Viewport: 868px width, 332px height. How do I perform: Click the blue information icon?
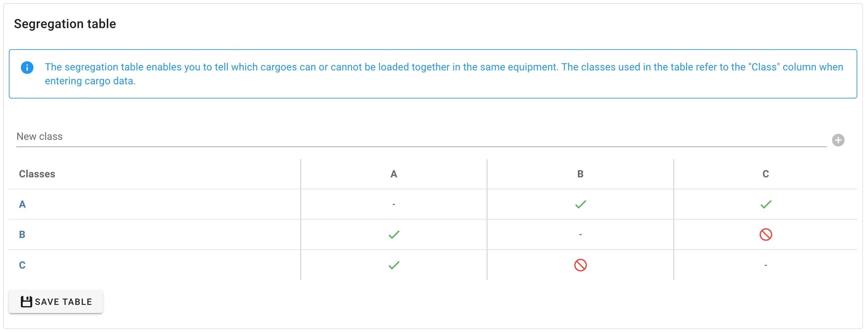click(x=27, y=67)
